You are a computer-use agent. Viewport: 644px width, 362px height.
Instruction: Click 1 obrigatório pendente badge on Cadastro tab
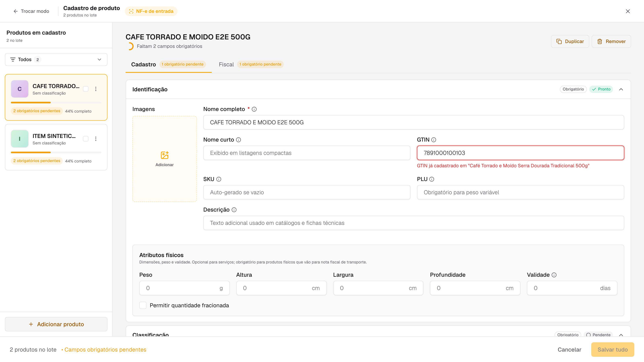[183, 64]
